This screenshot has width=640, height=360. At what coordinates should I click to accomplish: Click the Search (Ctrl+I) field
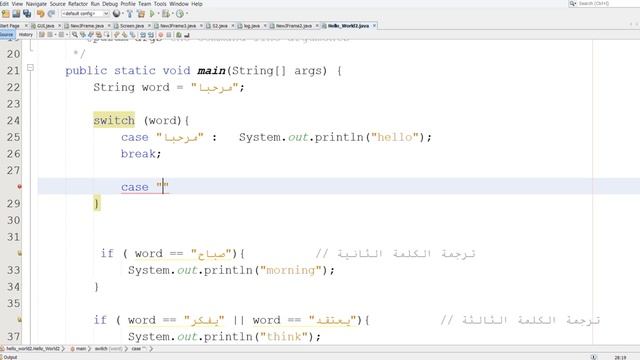pyautogui.click(x=608, y=4)
